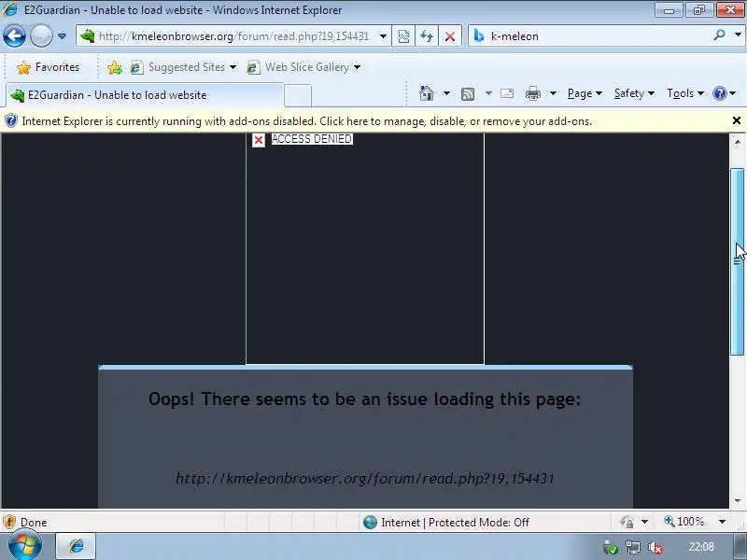747x560 pixels.
Task: Click the 'Oops! There seems to be an issue' heading
Action: click(365, 399)
